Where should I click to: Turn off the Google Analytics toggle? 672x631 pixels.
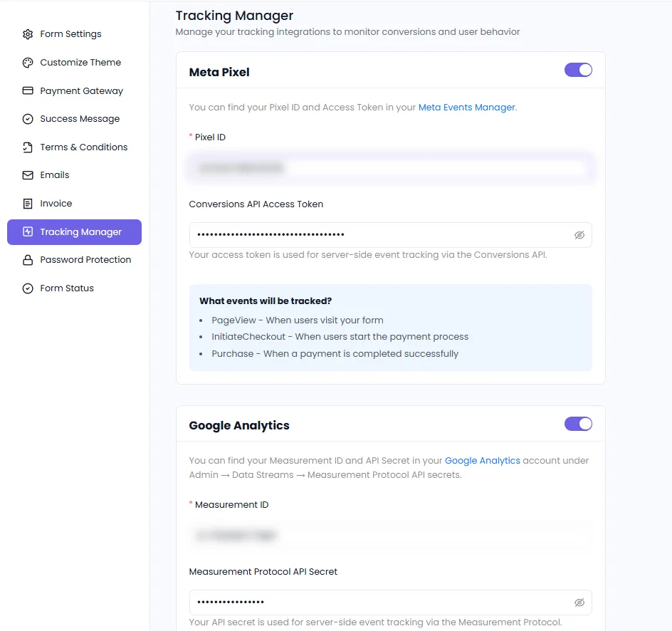tap(578, 424)
